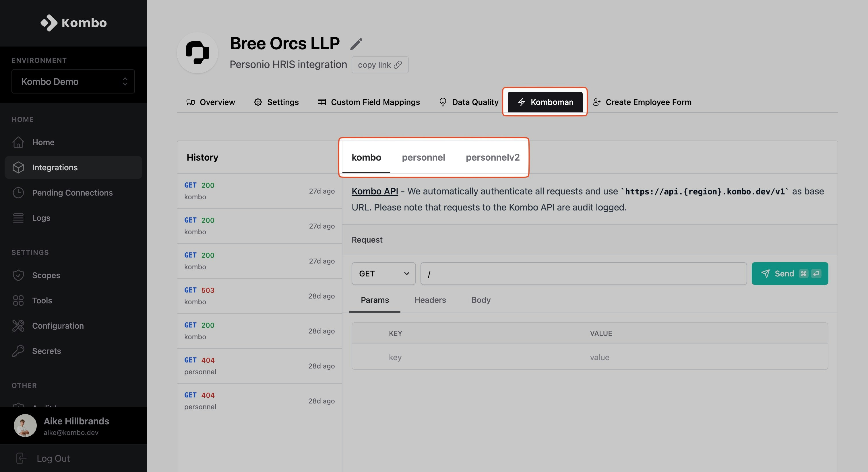868x472 pixels.
Task: Click the Settings gear icon in tabs
Action: tap(258, 102)
